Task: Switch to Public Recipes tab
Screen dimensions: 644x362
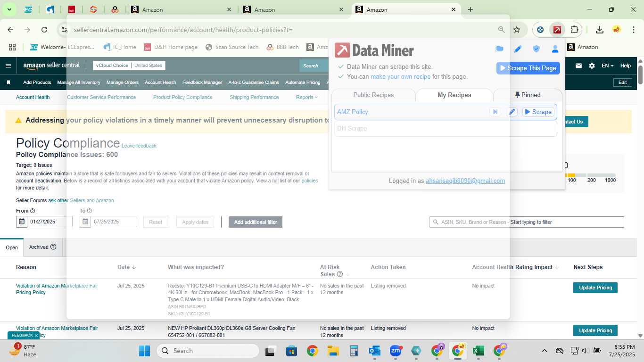Action: pos(373,95)
